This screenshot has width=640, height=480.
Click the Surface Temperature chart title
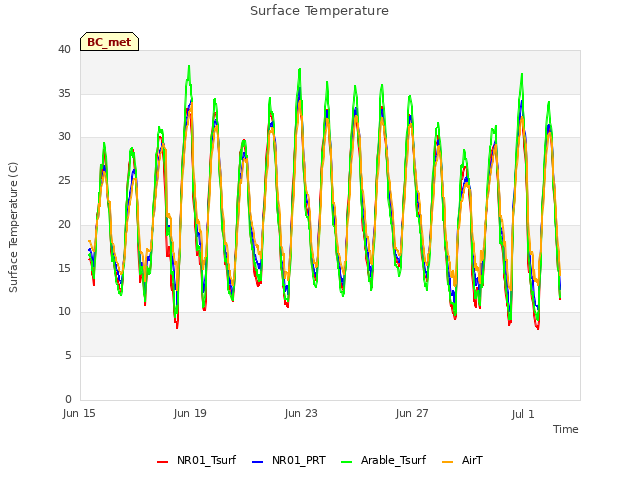pyautogui.click(x=319, y=11)
